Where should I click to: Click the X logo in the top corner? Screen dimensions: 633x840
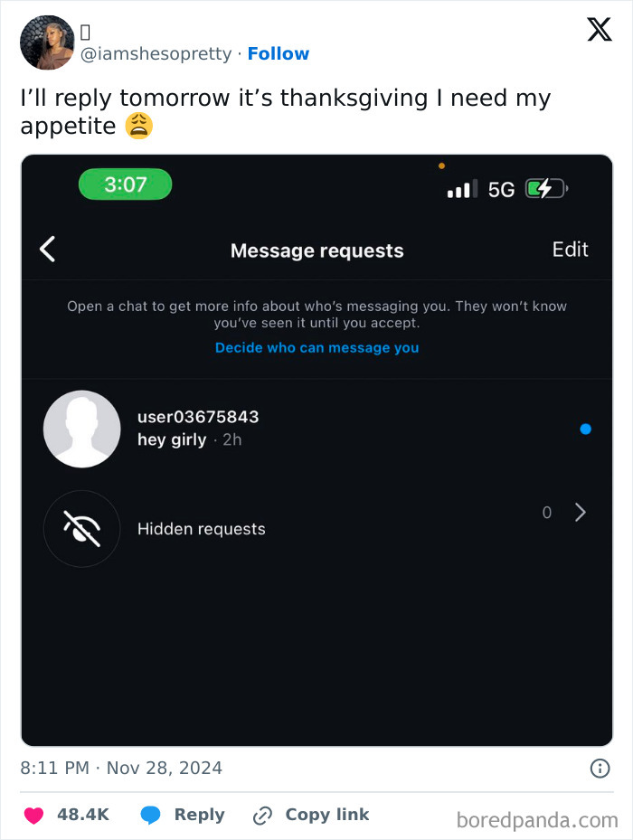599,29
